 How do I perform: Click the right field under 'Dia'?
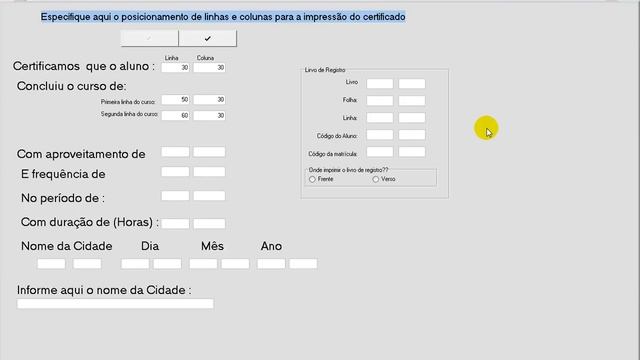click(167, 264)
